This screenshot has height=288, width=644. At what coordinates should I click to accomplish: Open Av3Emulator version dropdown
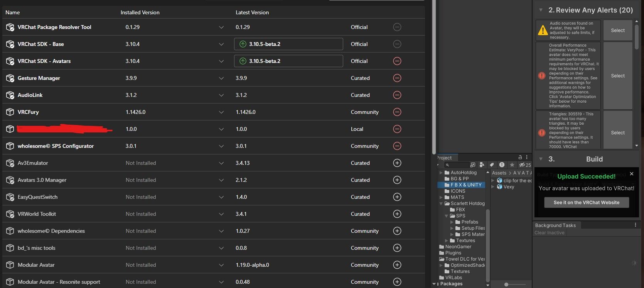pyautogui.click(x=221, y=163)
